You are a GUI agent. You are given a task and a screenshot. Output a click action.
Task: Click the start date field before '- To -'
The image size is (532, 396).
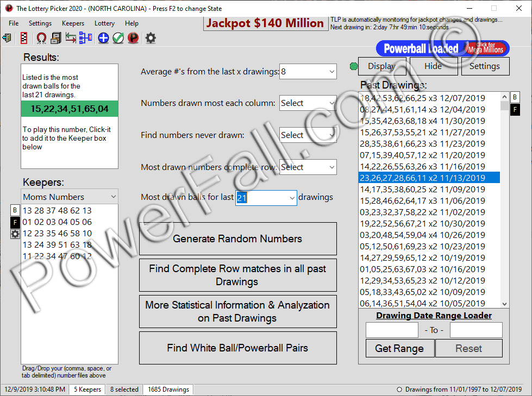point(392,330)
